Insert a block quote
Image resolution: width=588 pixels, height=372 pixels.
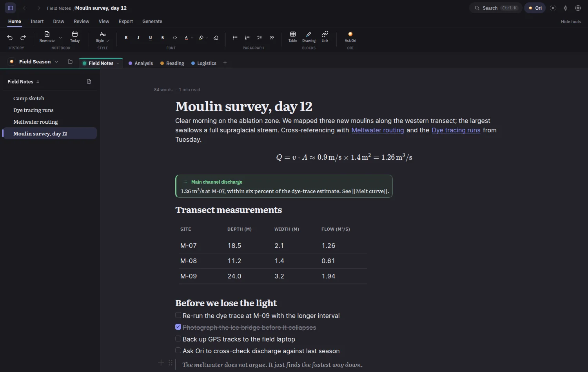pyautogui.click(x=272, y=38)
